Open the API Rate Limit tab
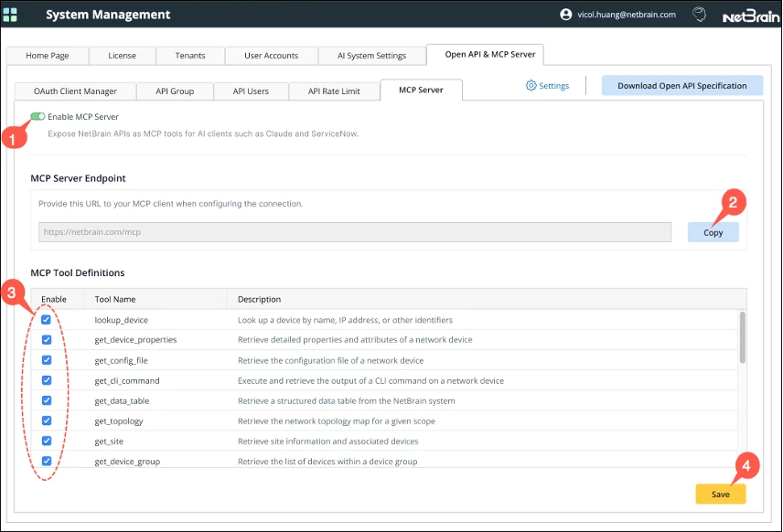 pyautogui.click(x=334, y=91)
